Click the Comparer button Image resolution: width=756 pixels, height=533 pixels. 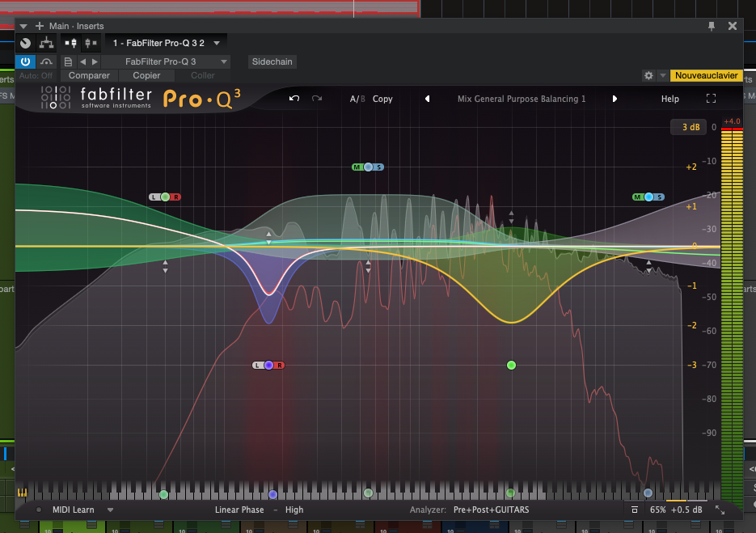click(89, 76)
